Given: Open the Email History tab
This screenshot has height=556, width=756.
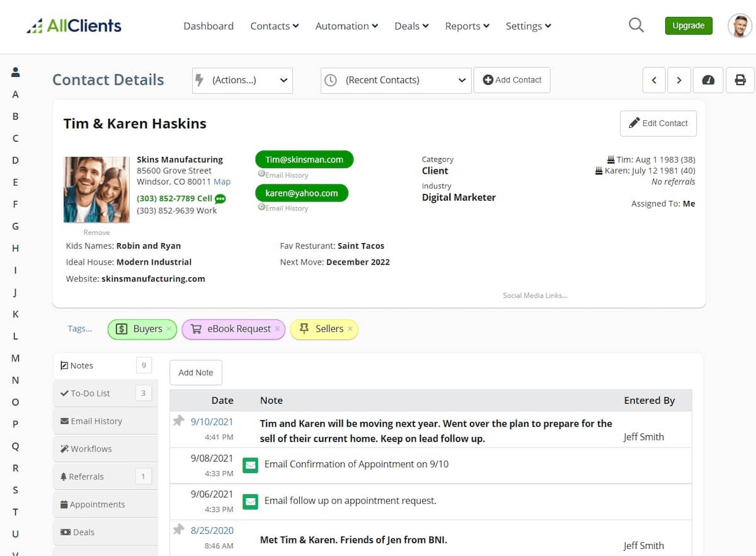Looking at the screenshot, I should click(x=96, y=421).
